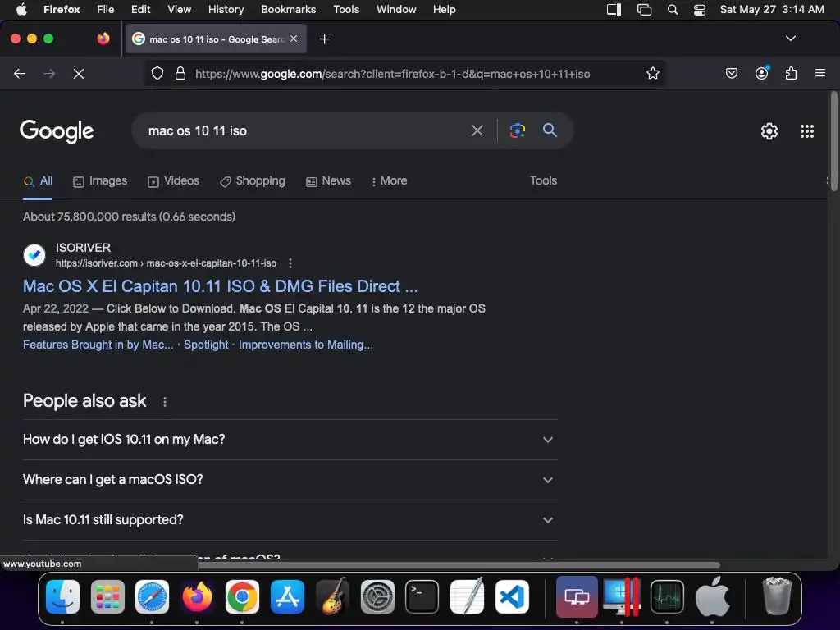
Task: Launch GarageBand from the dock
Action: coord(332,597)
